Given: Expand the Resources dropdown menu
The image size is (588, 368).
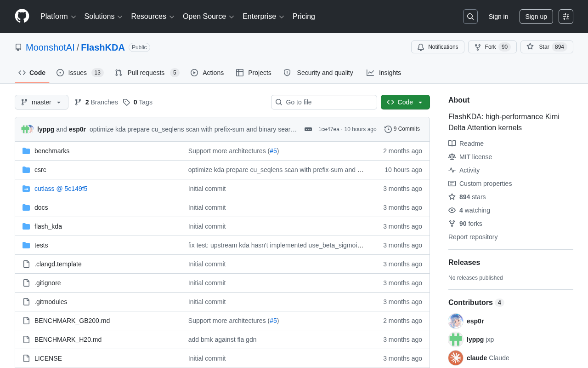Looking at the screenshot, I should (x=153, y=17).
